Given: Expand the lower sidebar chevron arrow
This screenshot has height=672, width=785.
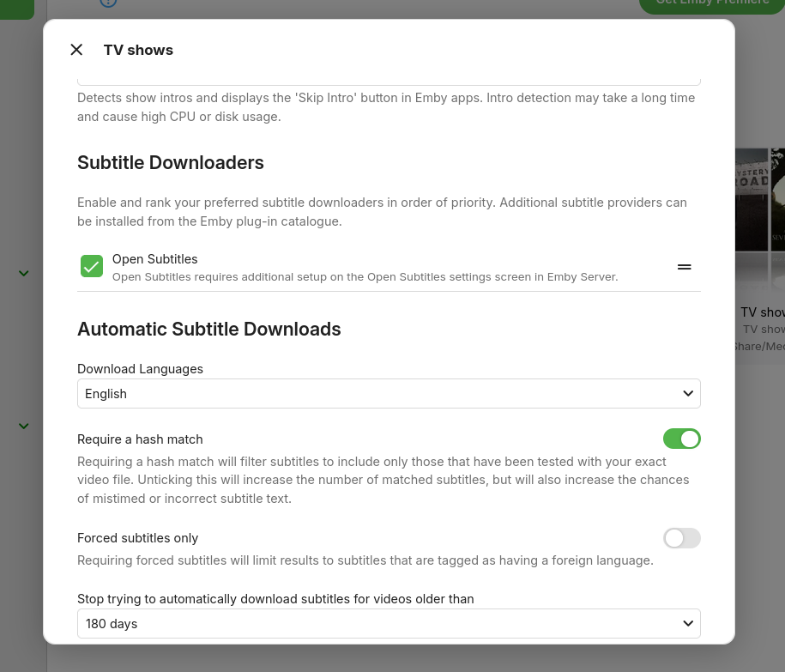Looking at the screenshot, I should tap(24, 426).
